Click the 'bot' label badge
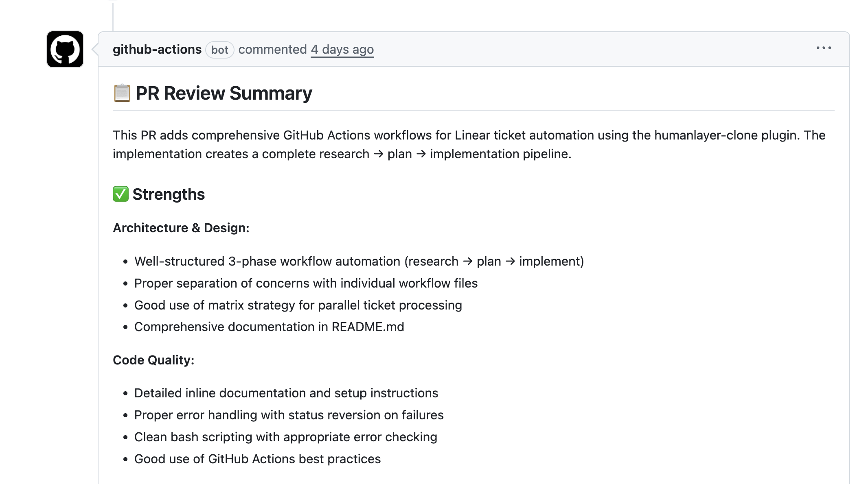 coord(219,50)
